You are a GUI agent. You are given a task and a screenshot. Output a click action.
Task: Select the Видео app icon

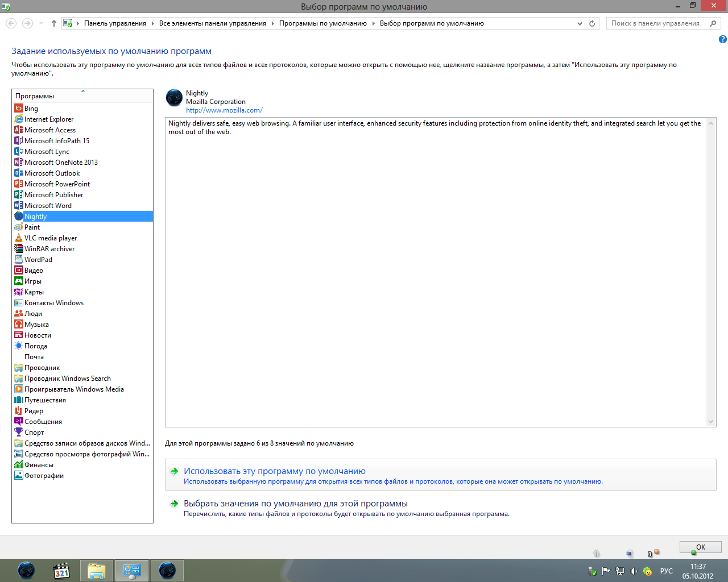(19, 271)
